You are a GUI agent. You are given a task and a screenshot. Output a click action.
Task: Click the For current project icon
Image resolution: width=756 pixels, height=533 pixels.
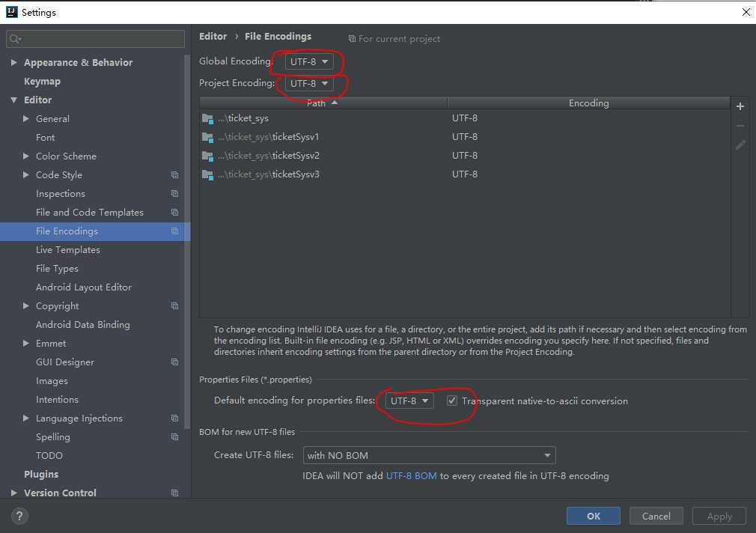(352, 39)
